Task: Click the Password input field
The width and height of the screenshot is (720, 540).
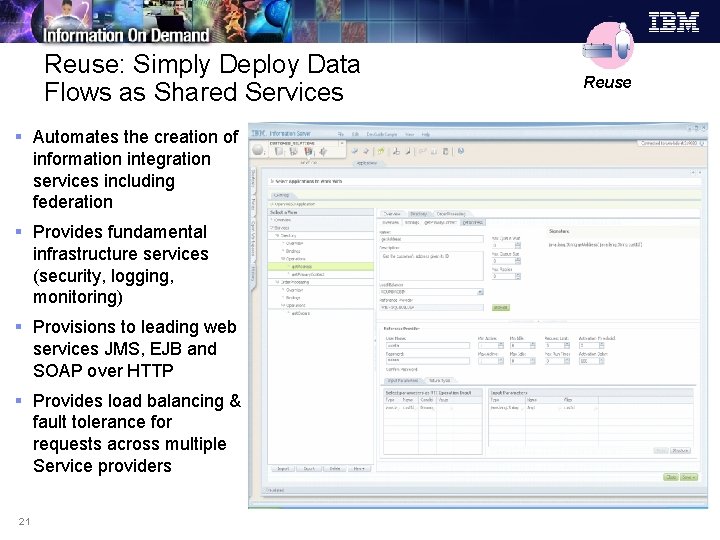Action: (428, 361)
